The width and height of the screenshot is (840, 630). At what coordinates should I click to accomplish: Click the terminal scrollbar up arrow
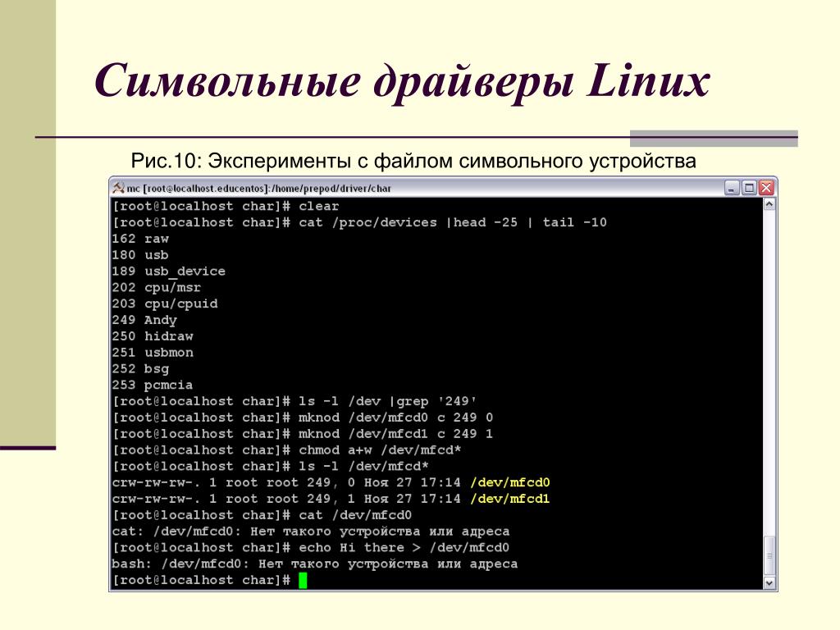tap(769, 204)
